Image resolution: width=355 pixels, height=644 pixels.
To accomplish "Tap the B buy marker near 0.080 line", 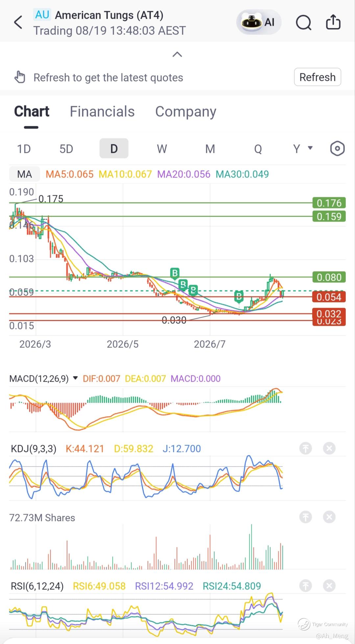I will point(175,273).
